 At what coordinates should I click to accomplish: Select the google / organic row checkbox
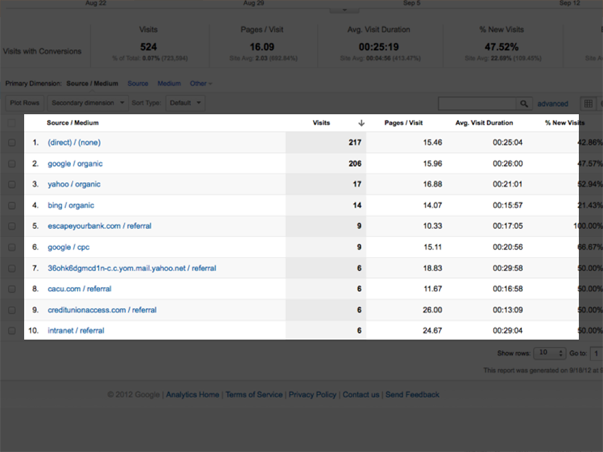(12, 163)
